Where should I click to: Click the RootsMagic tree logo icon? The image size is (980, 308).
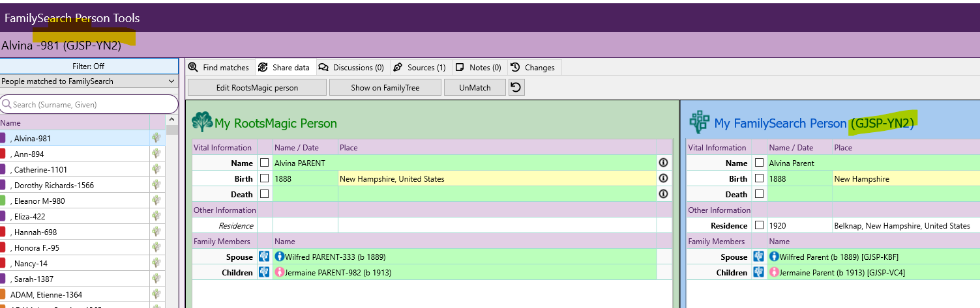pyautogui.click(x=202, y=122)
